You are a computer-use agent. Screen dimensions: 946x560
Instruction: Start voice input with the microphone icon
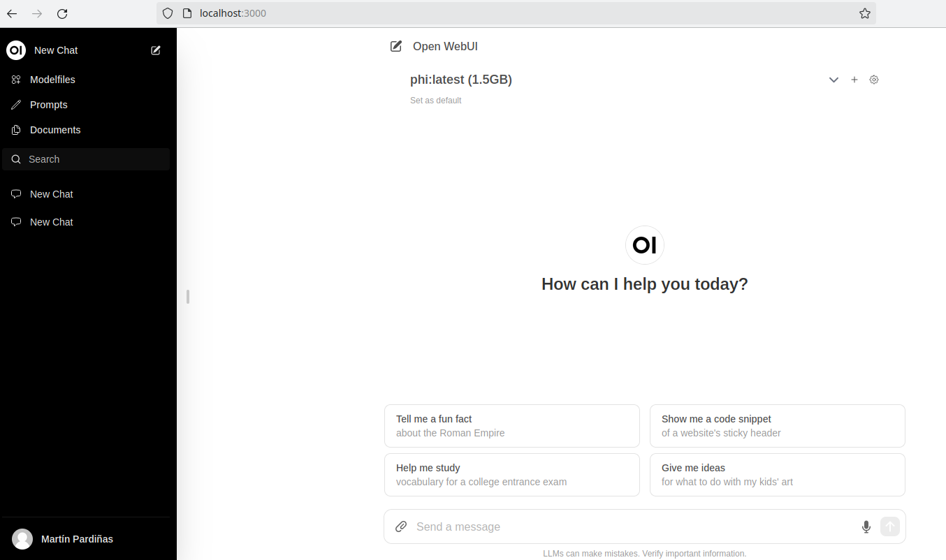(x=866, y=526)
